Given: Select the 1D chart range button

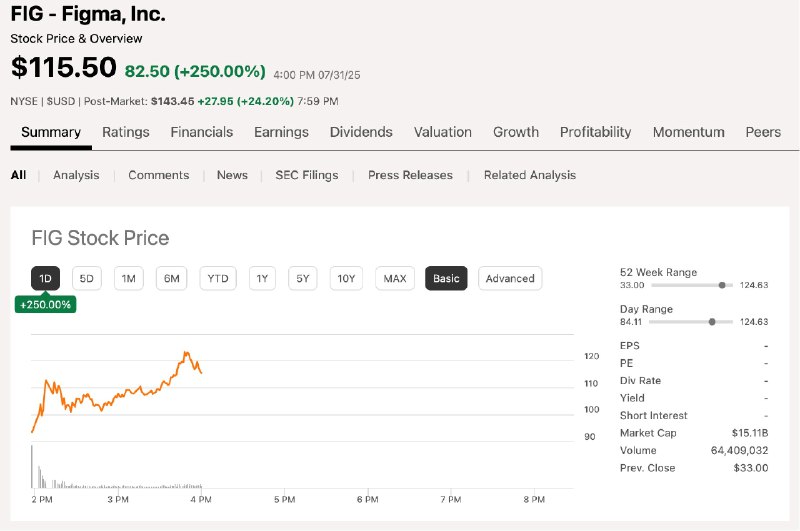Looking at the screenshot, I should (x=45, y=279).
